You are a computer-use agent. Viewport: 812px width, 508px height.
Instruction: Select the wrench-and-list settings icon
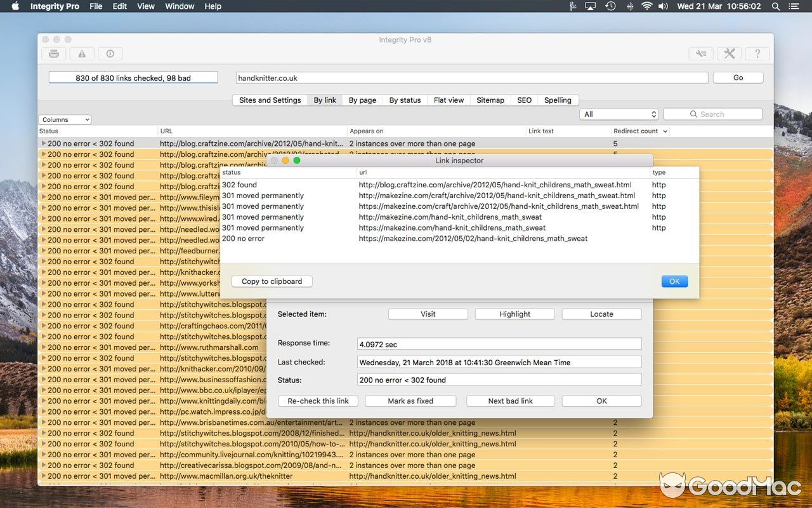point(700,53)
